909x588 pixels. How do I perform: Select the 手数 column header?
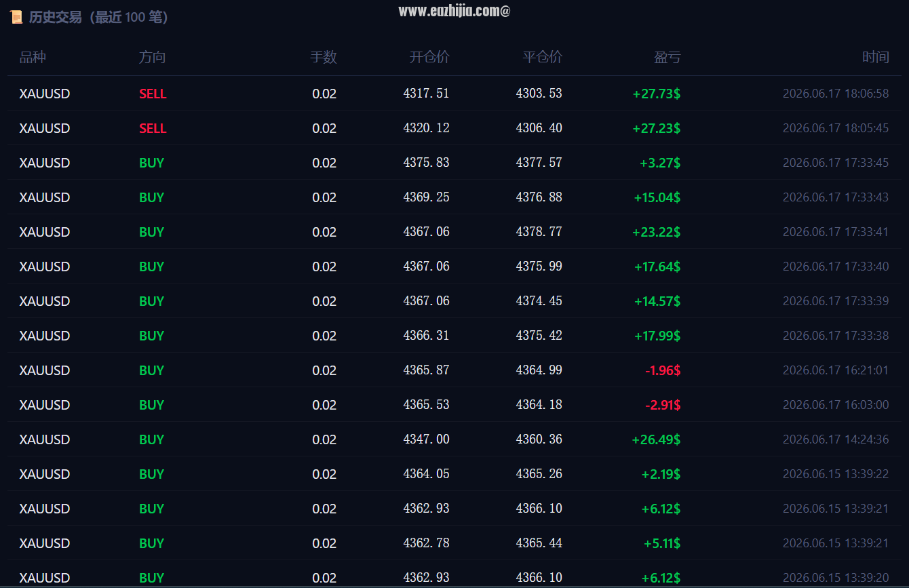(x=324, y=58)
